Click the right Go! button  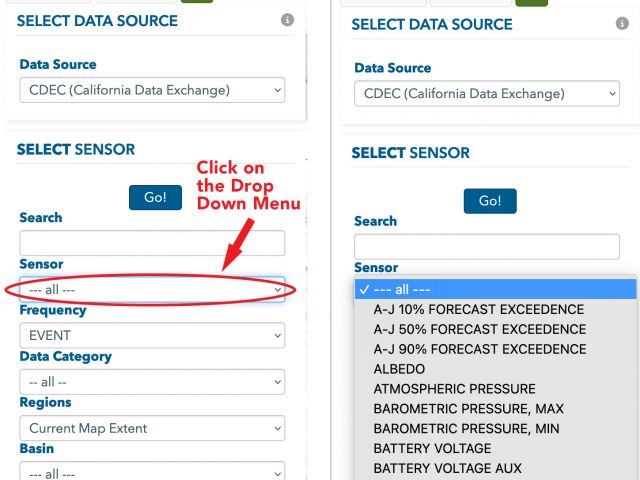tap(490, 201)
